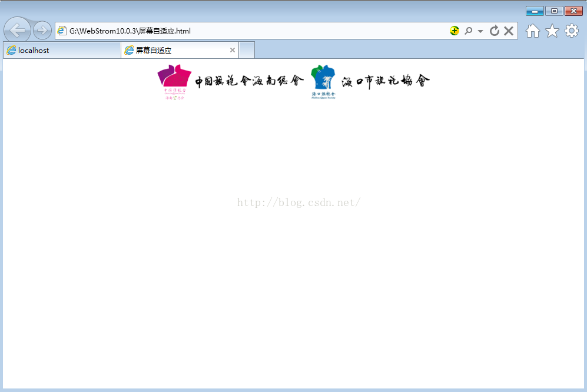Click the pink qipao logo image
The image size is (587, 392).
pos(174,82)
